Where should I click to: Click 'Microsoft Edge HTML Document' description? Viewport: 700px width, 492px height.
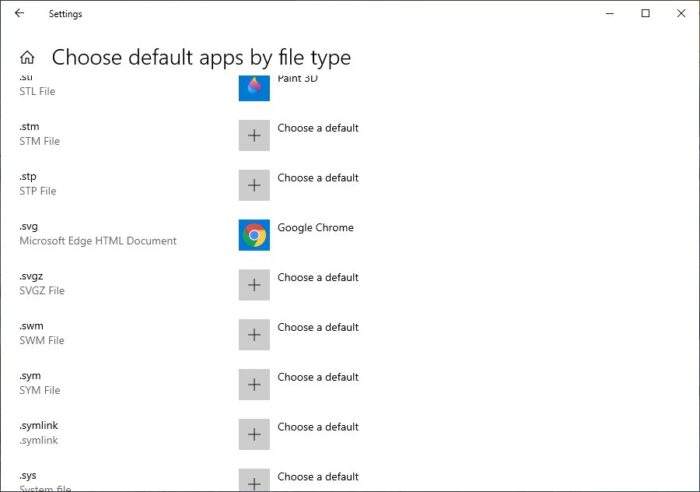coord(98,241)
